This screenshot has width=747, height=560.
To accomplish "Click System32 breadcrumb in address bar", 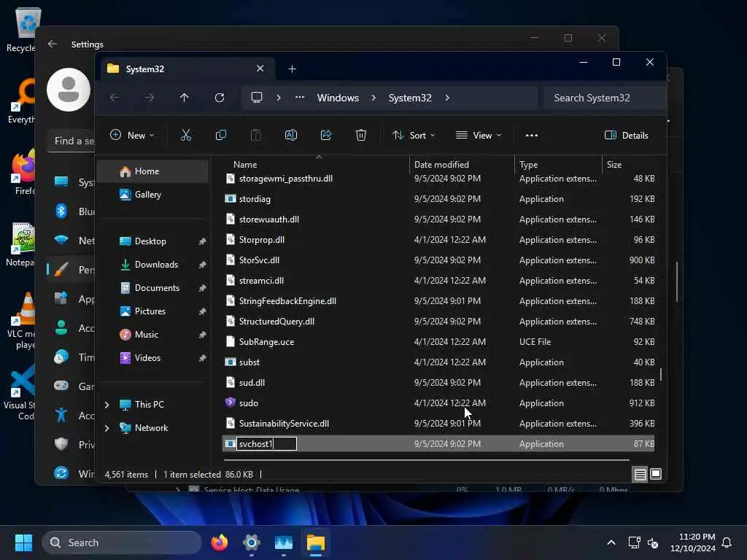I will pos(410,98).
